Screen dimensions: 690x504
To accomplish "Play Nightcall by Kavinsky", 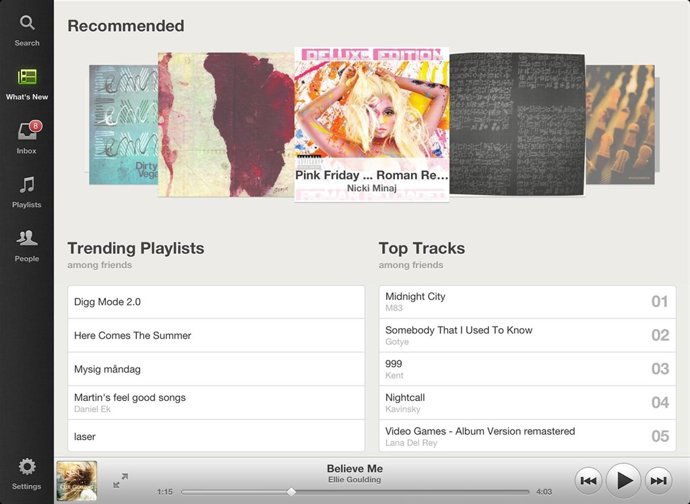I will [x=527, y=403].
